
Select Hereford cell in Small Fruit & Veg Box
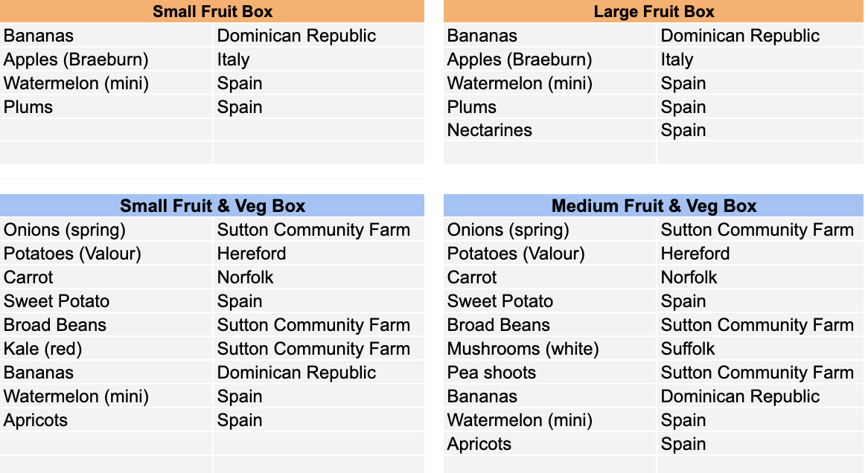coord(319,254)
